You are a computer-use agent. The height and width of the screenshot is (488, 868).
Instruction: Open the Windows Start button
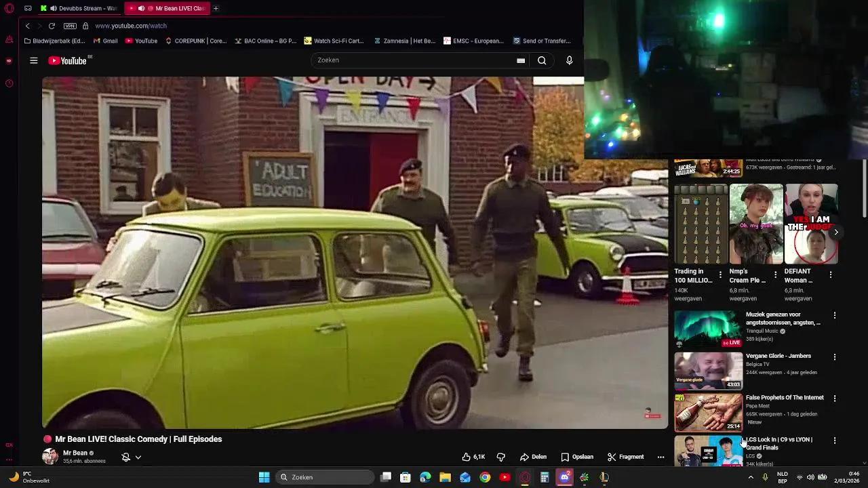264,477
